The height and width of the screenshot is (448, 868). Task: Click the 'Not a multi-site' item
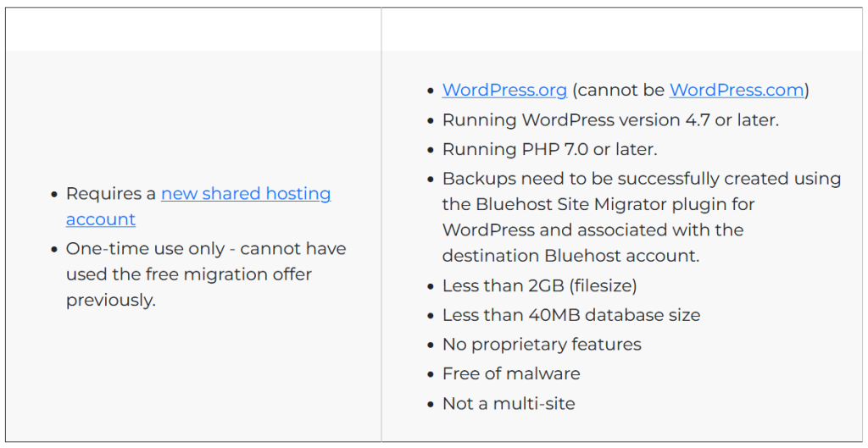[509, 404]
